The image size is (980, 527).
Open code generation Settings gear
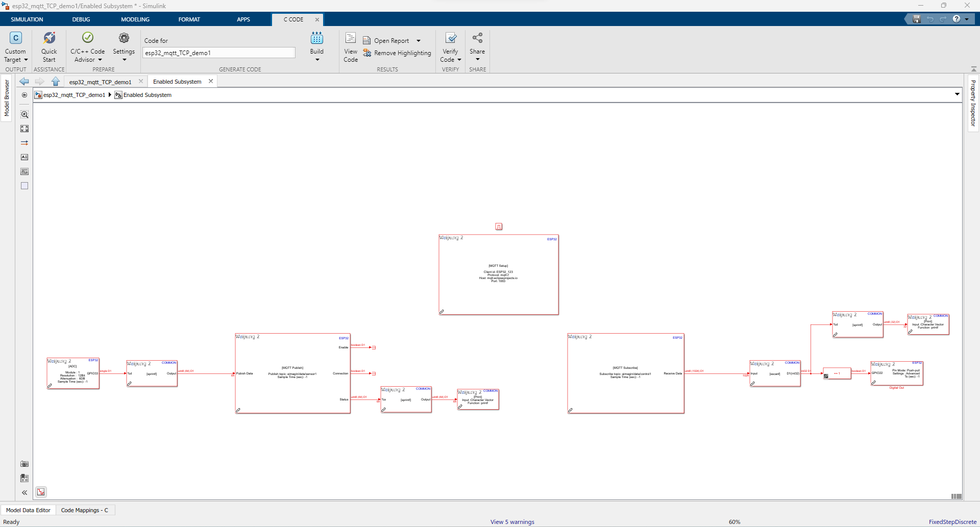click(124, 38)
